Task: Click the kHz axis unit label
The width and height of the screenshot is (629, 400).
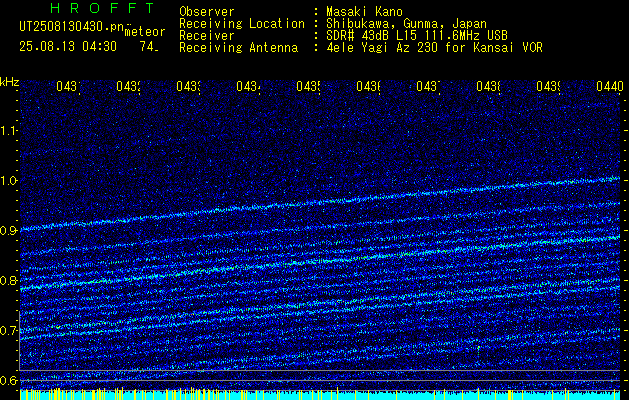Action: [x=9, y=83]
